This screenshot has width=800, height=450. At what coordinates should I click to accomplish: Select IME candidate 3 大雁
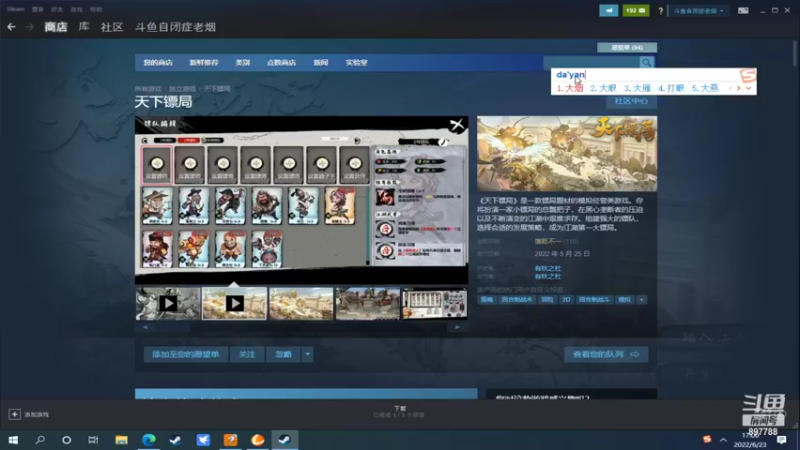(637, 88)
